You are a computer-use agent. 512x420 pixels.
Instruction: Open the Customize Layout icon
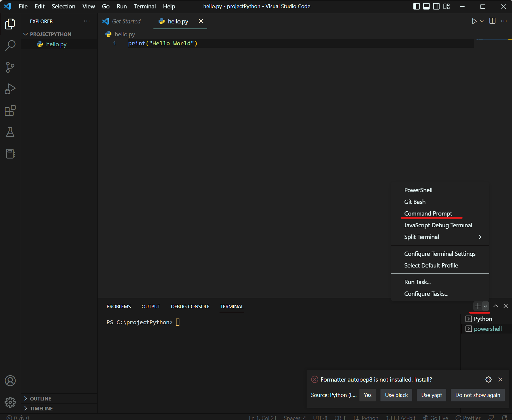(x=447, y=6)
